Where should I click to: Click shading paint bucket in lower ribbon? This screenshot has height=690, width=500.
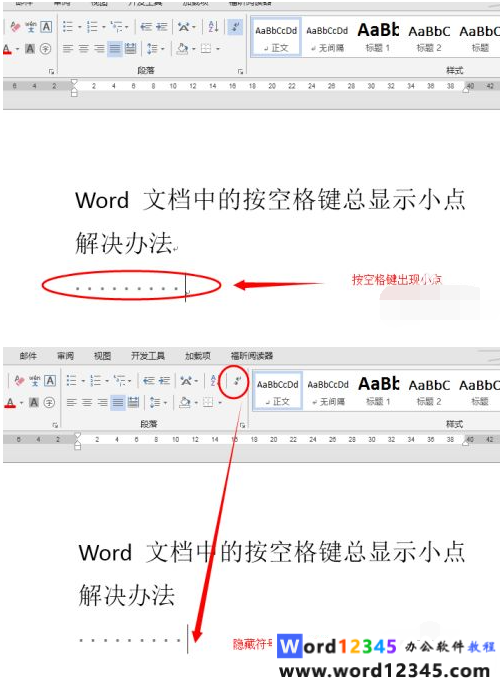point(185,402)
